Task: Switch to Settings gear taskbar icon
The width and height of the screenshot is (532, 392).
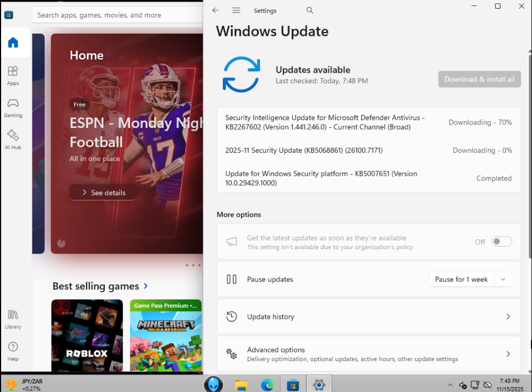Action: click(319, 385)
